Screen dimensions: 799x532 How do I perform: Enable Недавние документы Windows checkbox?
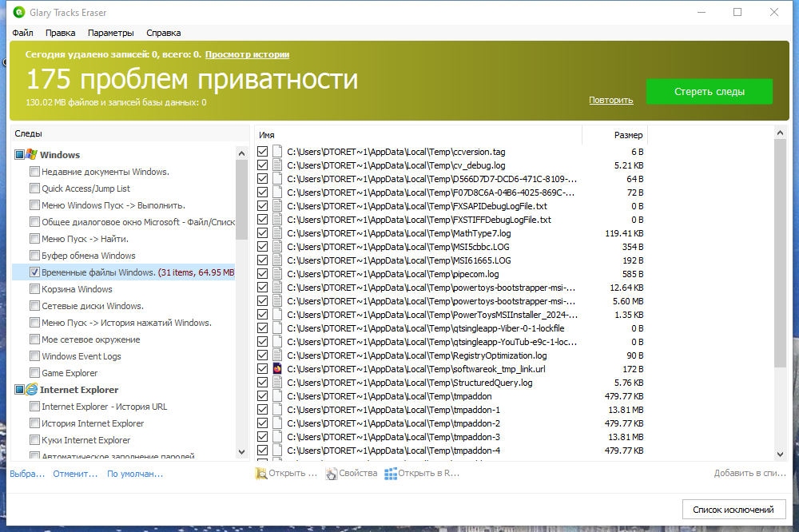[x=34, y=171]
